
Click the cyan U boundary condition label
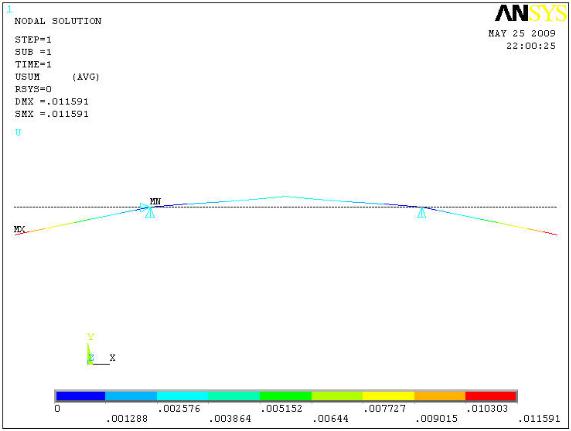(18, 132)
